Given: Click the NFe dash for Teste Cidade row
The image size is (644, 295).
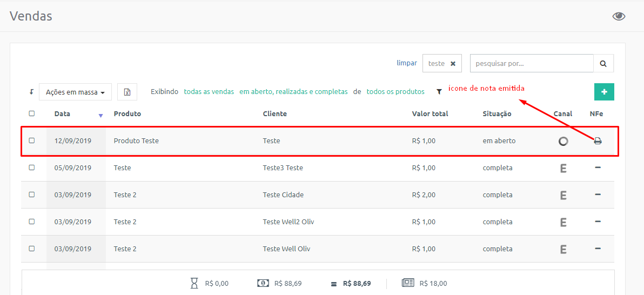Looking at the screenshot, I should pyautogui.click(x=598, y=195).
